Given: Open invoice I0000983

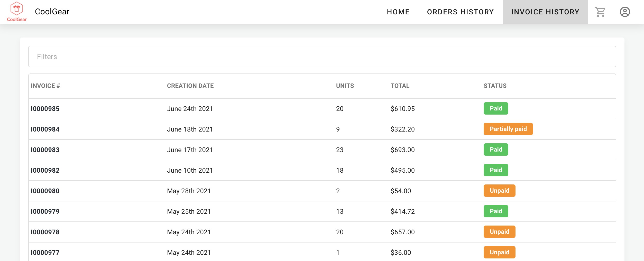Looking at the screenshot, I should tap(45, 150).
